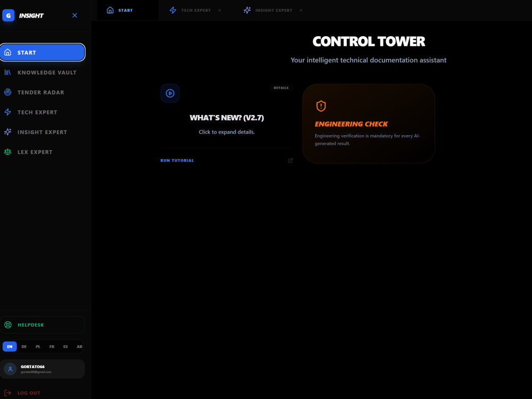Click the Details badge
Image resolution: width=532 pixels, height=399 pixels.
281,88
